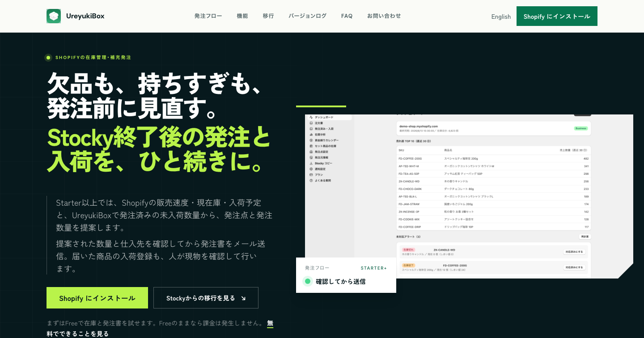Click AP-TEE-WHT-M SKU cell
Viewport: 644px width, 338px height.
point(409,166)
